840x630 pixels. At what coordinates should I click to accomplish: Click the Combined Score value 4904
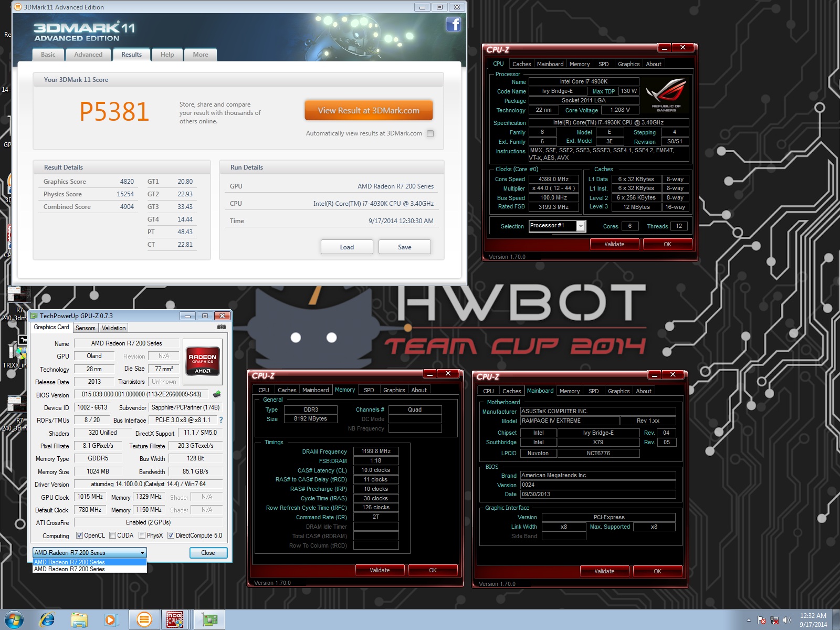[127, 207]
